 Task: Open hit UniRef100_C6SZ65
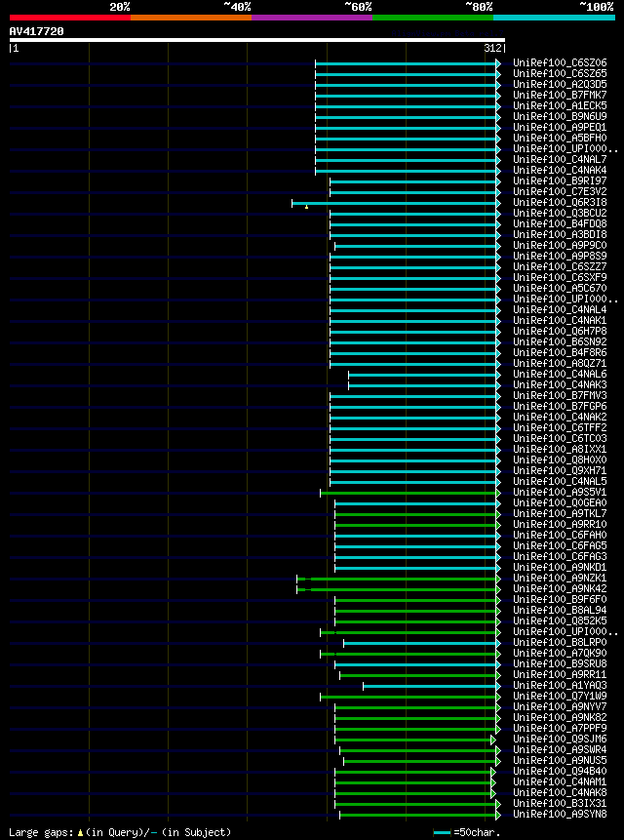pyautogui.click(x=560, y=74)
